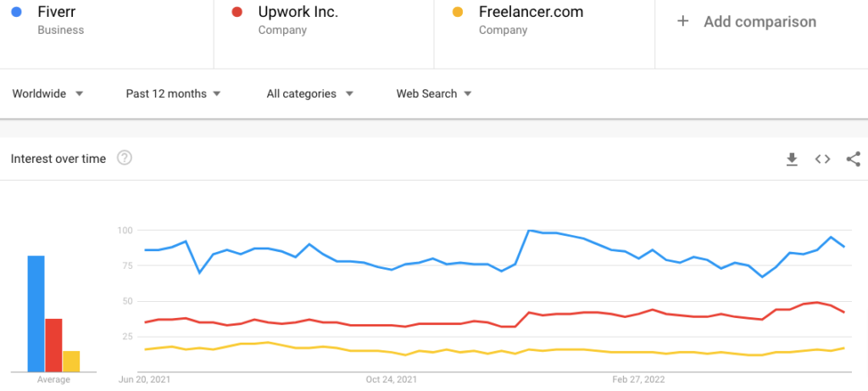
Task: Click the red Upwork average bar
Action: pos(53,344)
